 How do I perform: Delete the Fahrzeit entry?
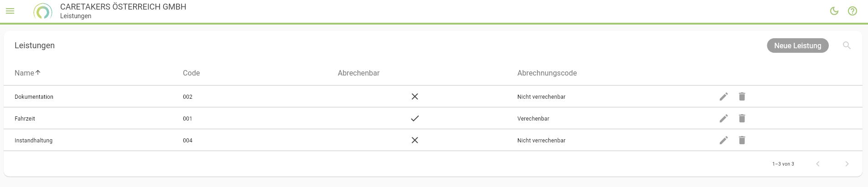pos(742,118)
